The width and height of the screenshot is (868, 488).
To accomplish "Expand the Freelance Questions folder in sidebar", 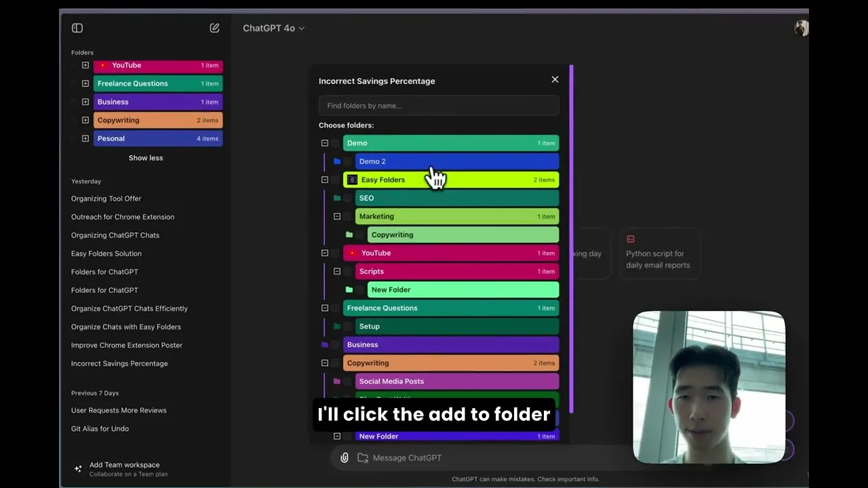I will (x=85, y=83).
